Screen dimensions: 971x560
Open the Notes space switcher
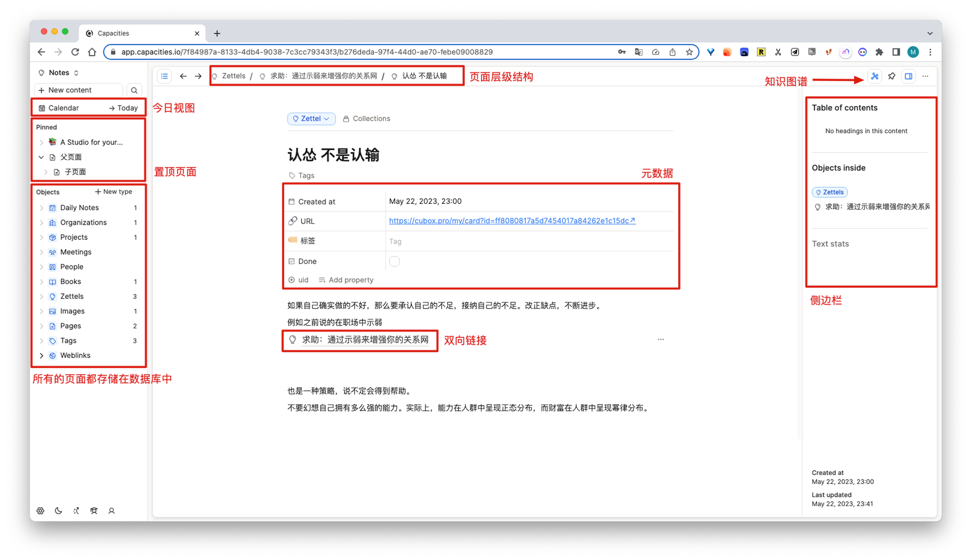coord(59,73)
